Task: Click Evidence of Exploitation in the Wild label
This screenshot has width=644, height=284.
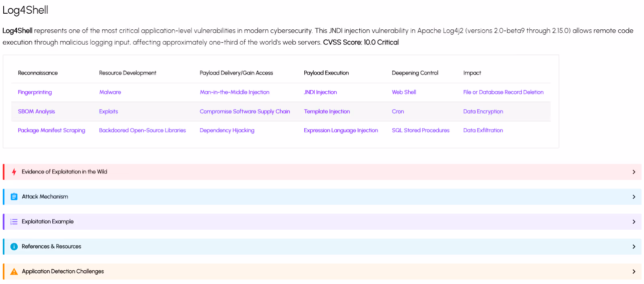Action: [x=64, y=172]
